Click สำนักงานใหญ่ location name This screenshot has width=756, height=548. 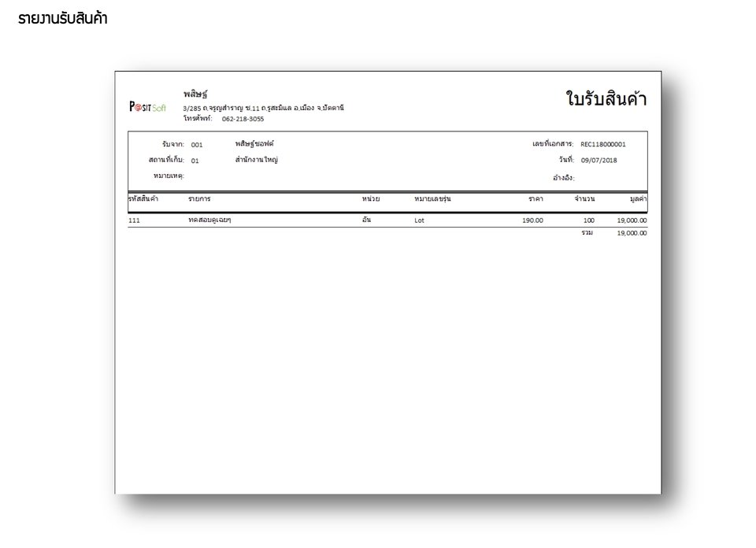click(257, 160)
